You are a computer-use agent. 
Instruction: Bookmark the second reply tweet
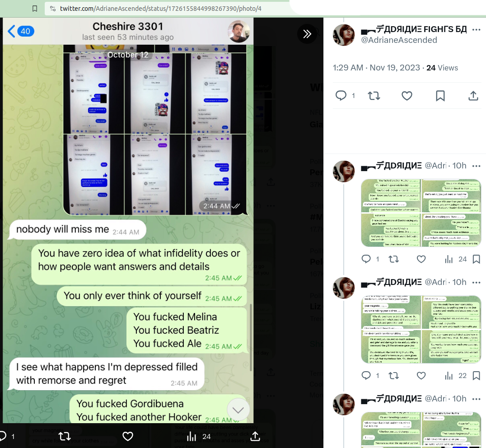click(476, 376)
